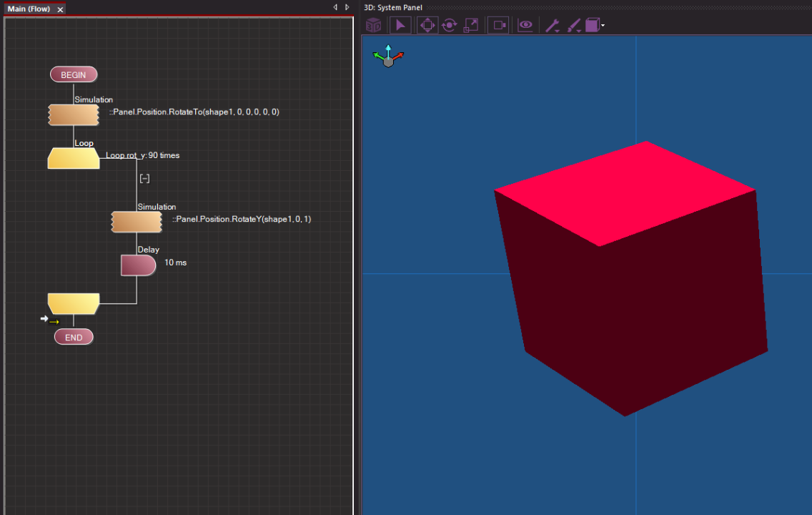
Task: Toggle the eye visibility icon
Action: tap(526, 24)
